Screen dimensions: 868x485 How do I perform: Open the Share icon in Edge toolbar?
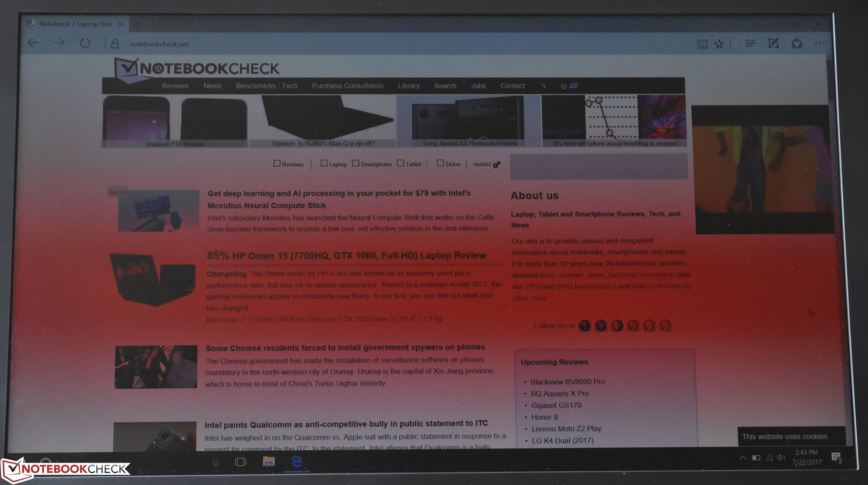[x=797, y=43]
